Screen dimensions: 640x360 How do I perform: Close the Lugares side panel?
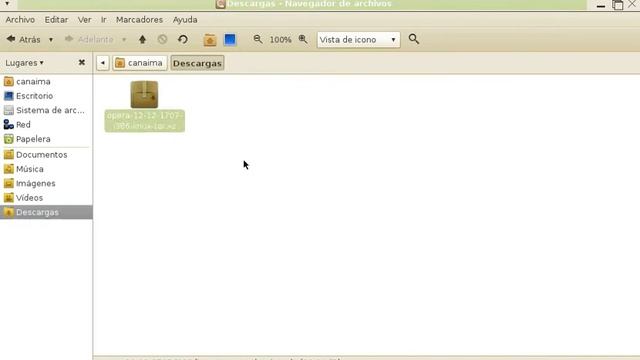[82, 62]
